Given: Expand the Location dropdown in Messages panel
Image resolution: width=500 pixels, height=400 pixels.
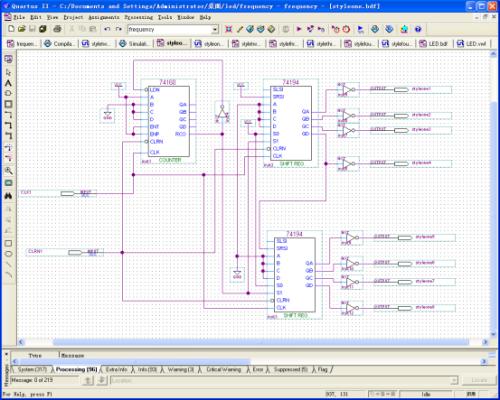Looking at the screenshot, I should pos(454,380).
